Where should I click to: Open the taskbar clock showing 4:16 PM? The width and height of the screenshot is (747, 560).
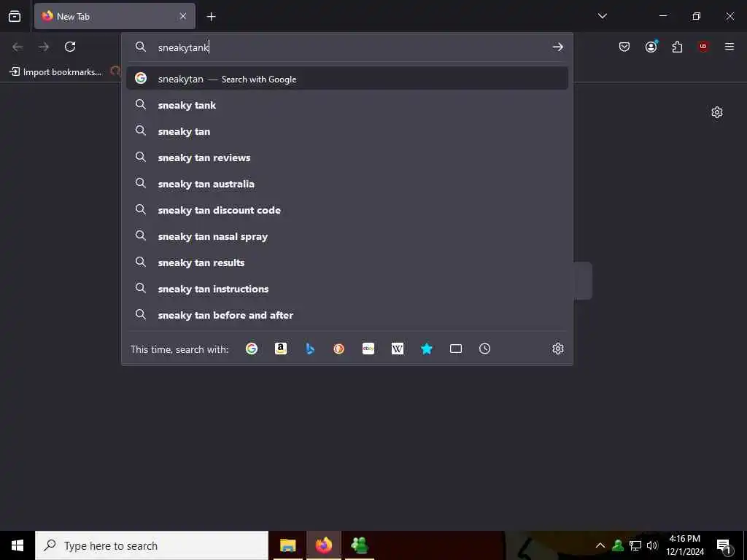click(684, 545)
